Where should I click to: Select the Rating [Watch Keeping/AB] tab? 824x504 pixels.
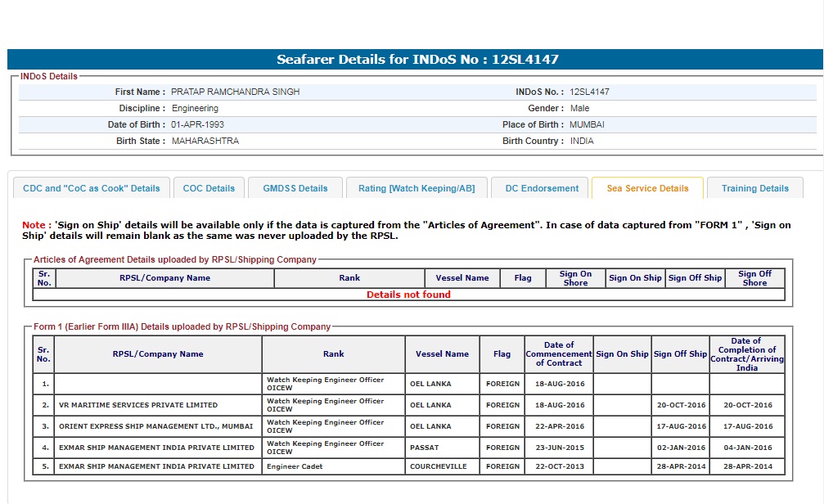pos(417,188)
